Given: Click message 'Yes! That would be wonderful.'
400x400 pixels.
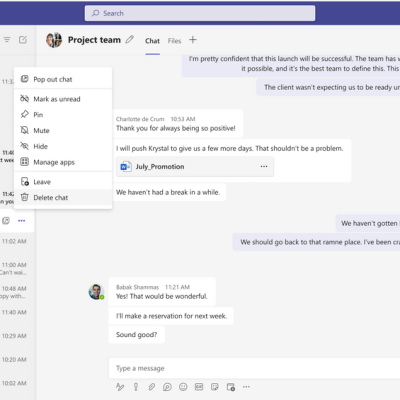Looking at the screenshot, I should [162, 296].
